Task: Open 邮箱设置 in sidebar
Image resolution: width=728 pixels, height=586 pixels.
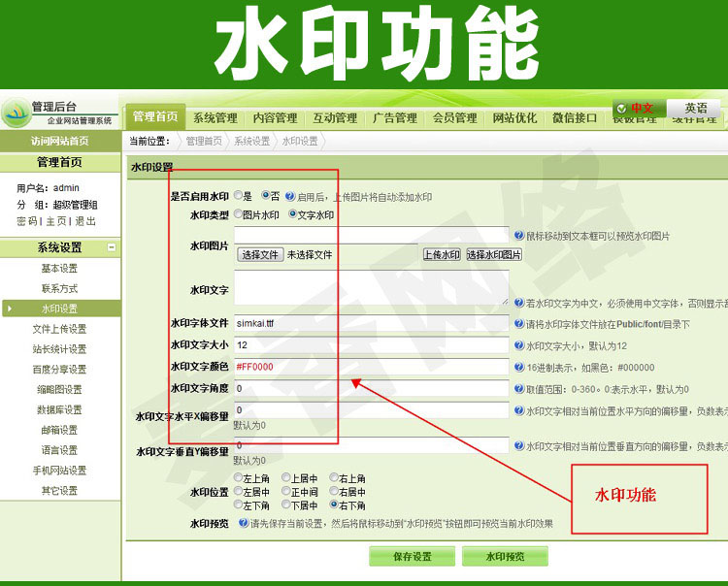Action: 59,430
